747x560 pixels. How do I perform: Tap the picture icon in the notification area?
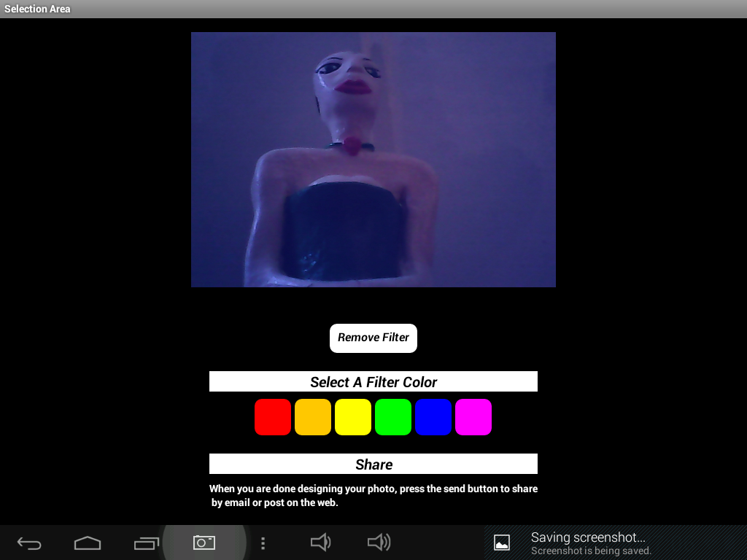tap(502, 542)
